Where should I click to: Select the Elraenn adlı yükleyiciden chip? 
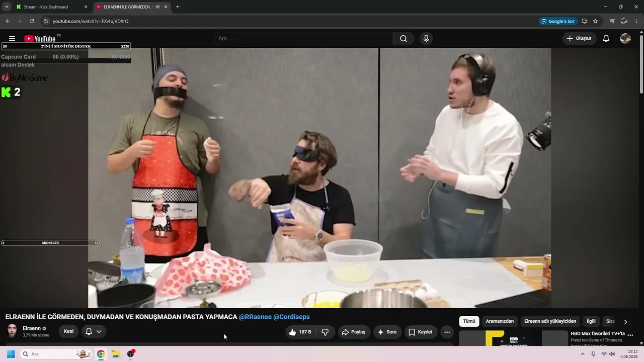[550, 321]
